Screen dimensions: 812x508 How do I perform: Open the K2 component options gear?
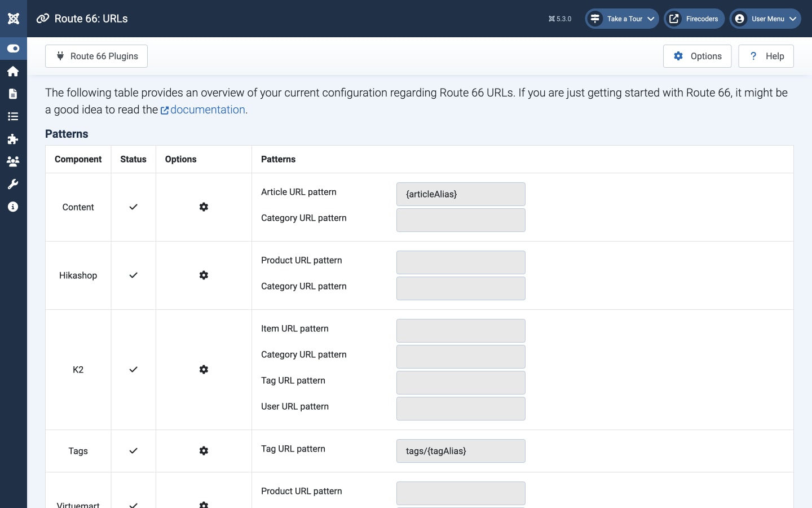tap(204, 370)
